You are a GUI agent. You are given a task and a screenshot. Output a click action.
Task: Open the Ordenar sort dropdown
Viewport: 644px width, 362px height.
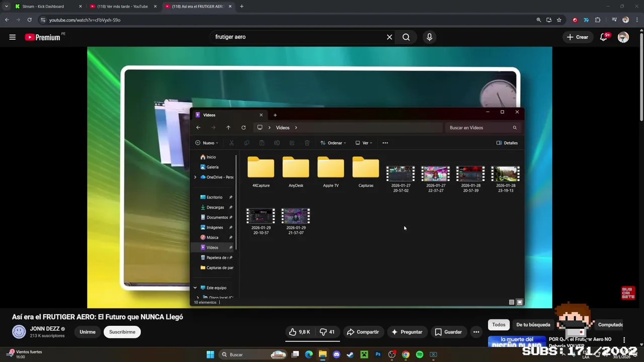333,143
